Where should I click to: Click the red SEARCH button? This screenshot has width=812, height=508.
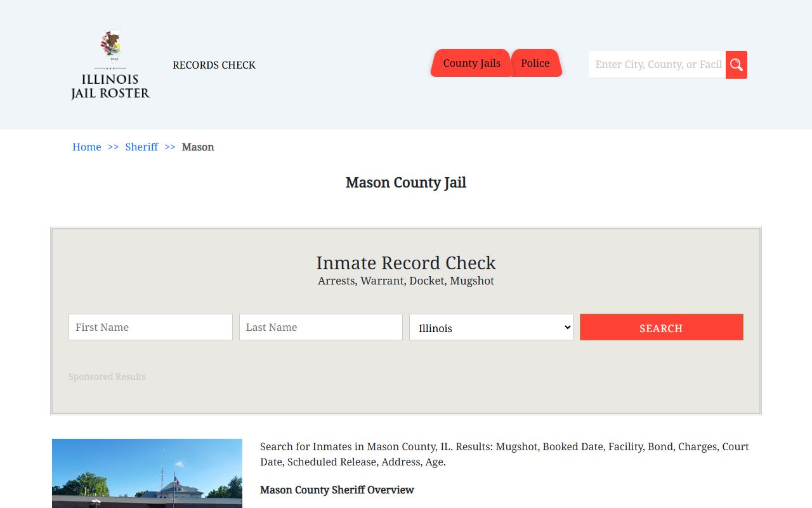(662, 327)
